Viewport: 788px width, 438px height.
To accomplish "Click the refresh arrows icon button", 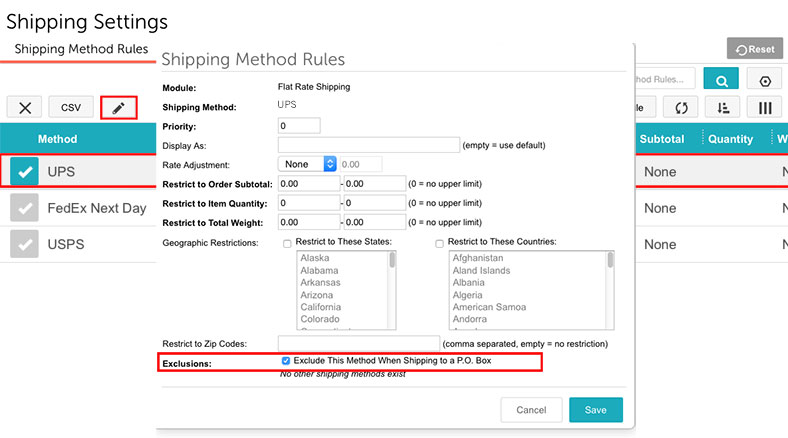I will (x=681, y=107).
